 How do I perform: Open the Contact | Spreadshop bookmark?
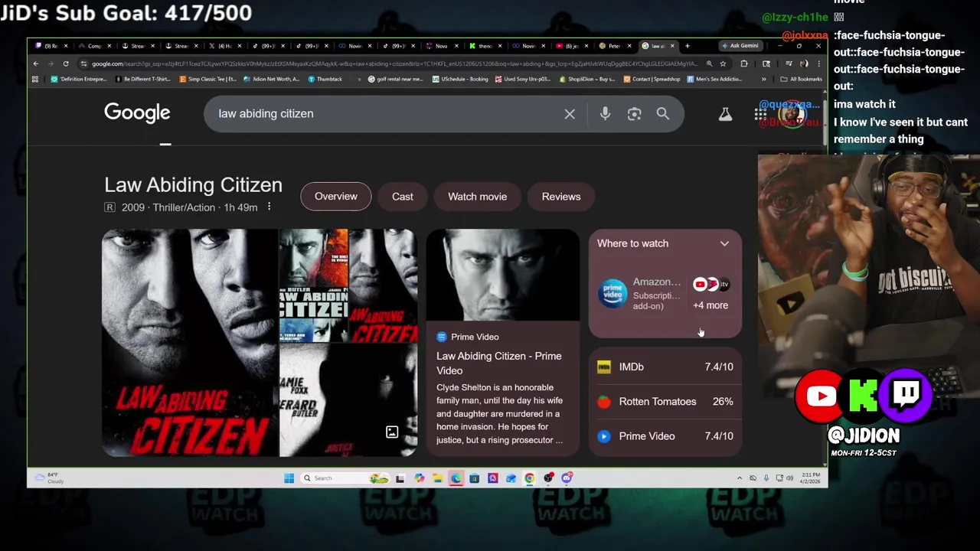[652, 79]
